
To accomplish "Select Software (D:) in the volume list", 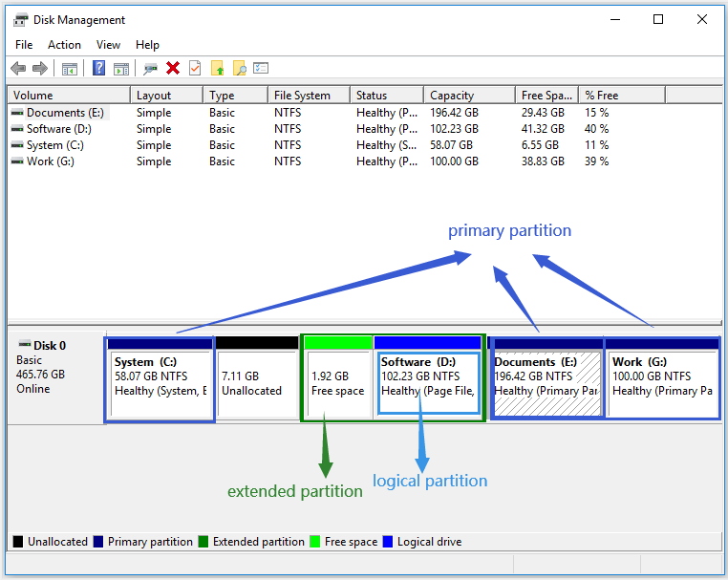I will point(59,129).
